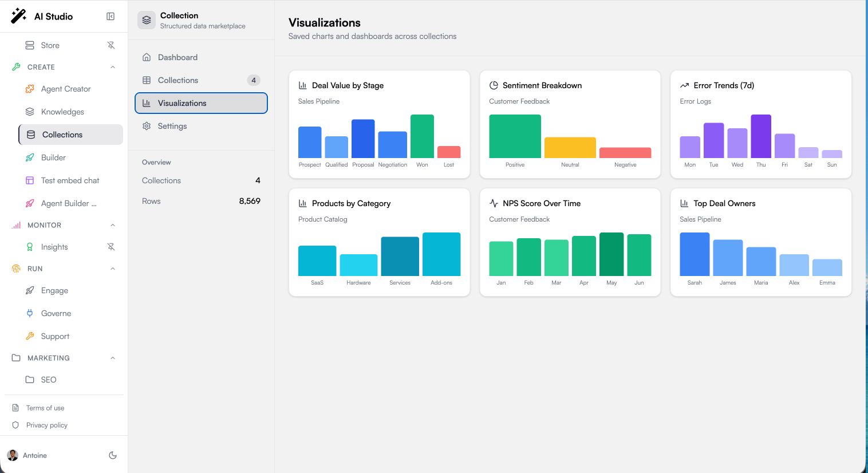868x473 pixels.
Task: Click the Settings gear icon
Action: 147,126
